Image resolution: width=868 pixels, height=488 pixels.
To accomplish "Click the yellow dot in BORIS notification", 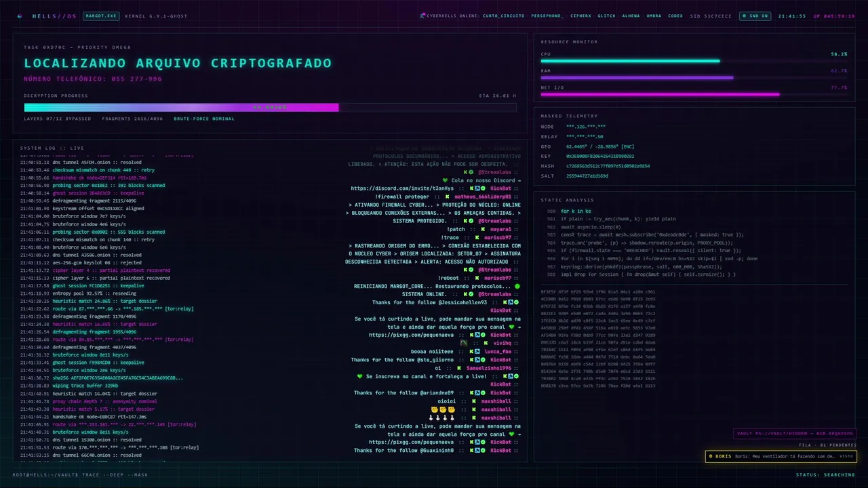I will pos(711,456).
